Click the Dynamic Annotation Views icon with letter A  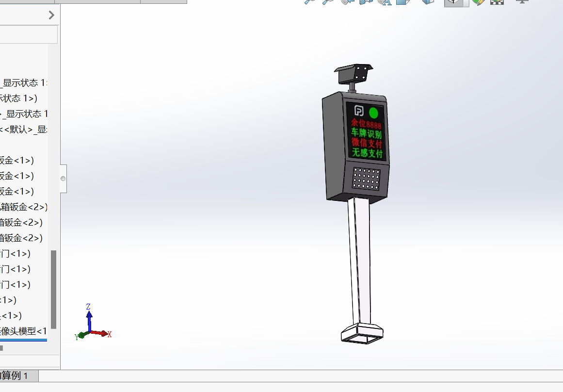[384, 2]
